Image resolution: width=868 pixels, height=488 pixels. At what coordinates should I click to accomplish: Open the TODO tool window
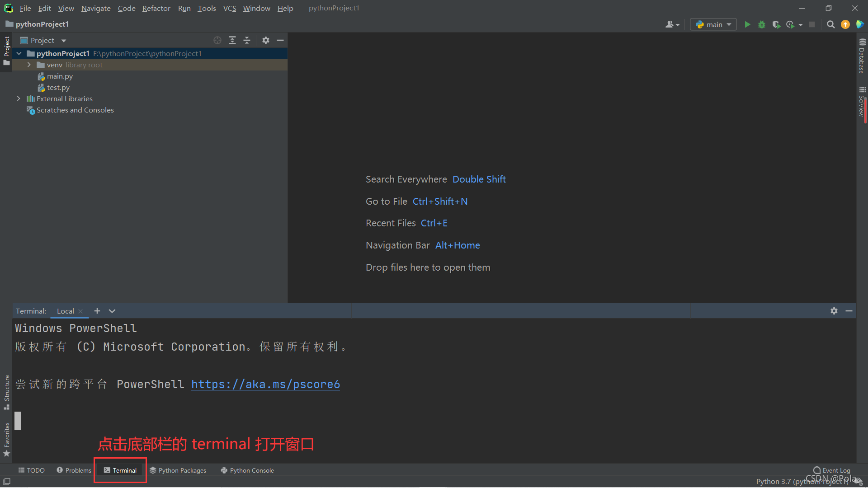click(31, 470)
